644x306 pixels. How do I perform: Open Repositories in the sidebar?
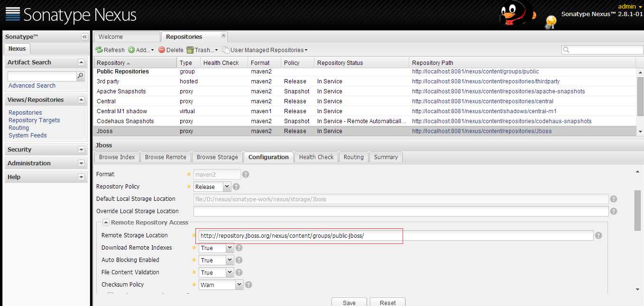coord(25,112)
